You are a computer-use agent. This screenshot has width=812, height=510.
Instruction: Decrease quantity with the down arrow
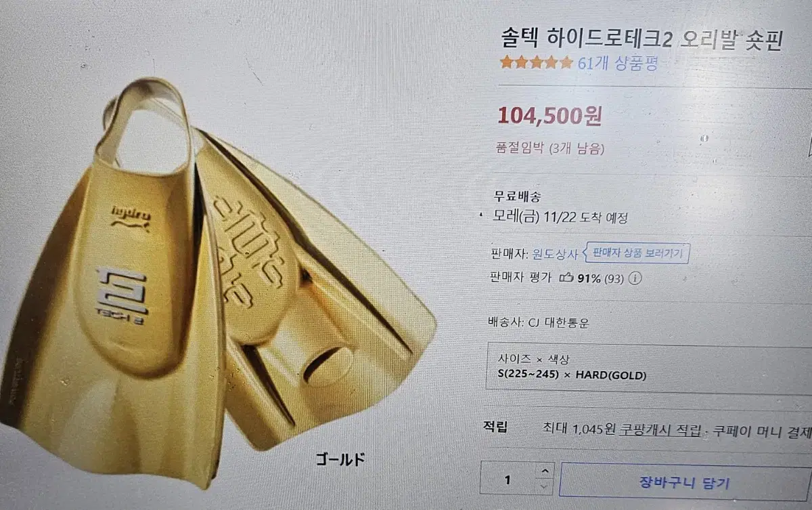[545, 486]
